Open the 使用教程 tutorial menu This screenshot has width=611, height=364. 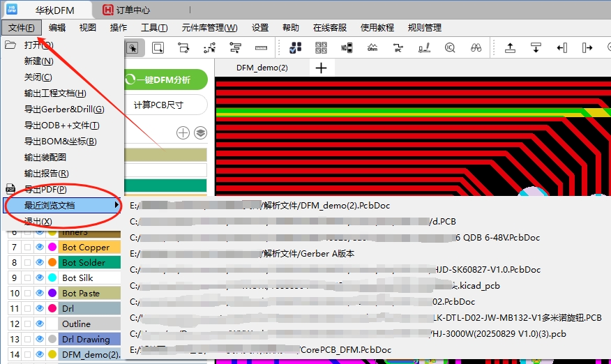tap(377, 28)
